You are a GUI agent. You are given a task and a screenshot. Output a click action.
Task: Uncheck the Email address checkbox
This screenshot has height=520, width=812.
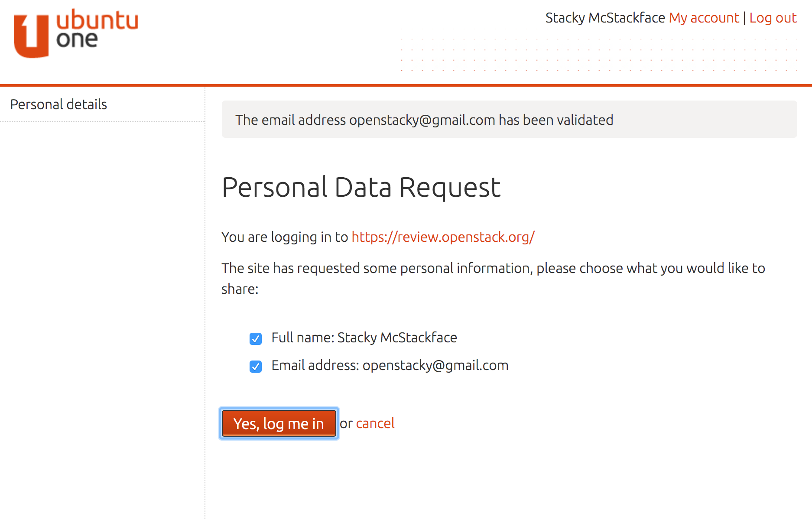tap(256, 366)
